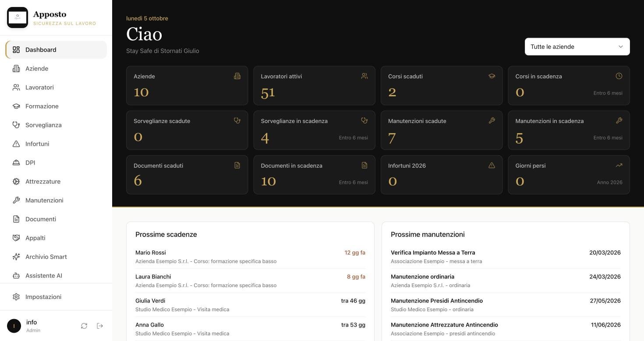Click the logout icon in sidebar footer
644x341 pixels.
tap(100, 326)
